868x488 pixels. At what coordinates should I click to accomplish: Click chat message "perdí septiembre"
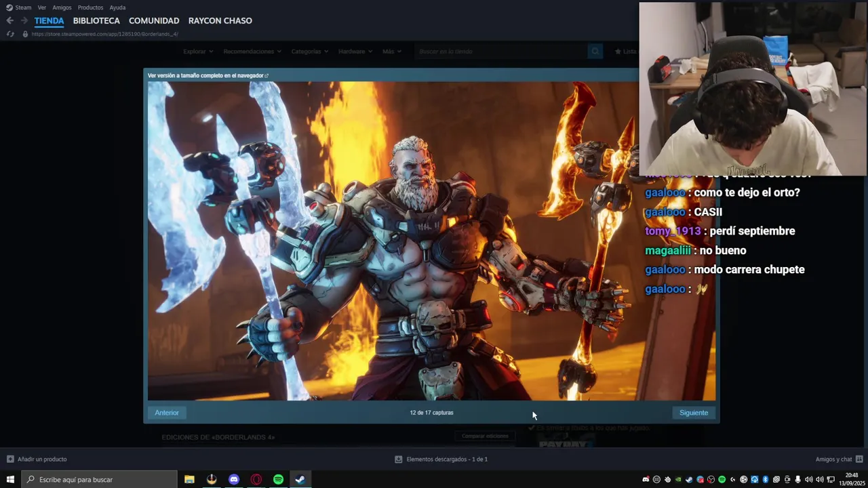[752, 231]
